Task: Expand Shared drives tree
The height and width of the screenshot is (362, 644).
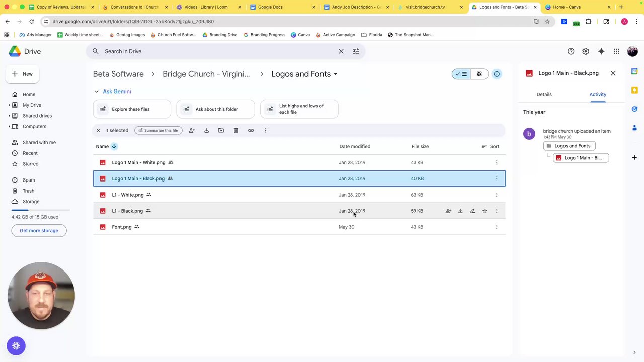Action: tap(9, 116)
